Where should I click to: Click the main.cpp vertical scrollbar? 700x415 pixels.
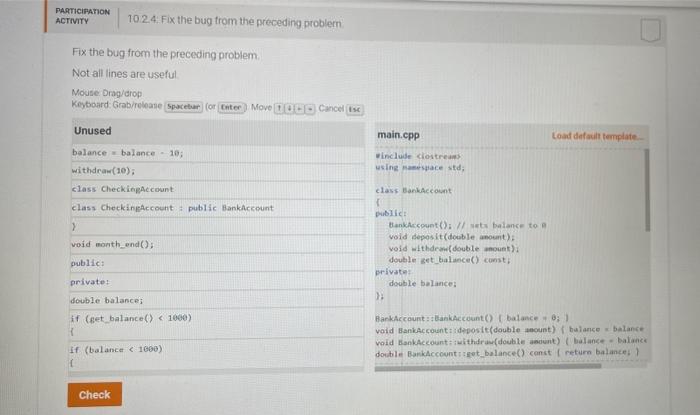click(647, 191)
